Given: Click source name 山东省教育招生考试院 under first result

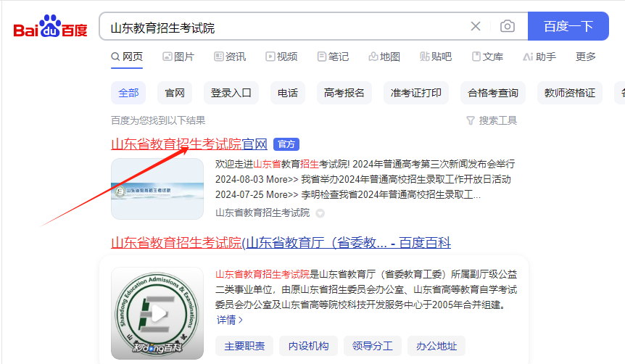Looking at the screenshot, I should pos(262,213).
